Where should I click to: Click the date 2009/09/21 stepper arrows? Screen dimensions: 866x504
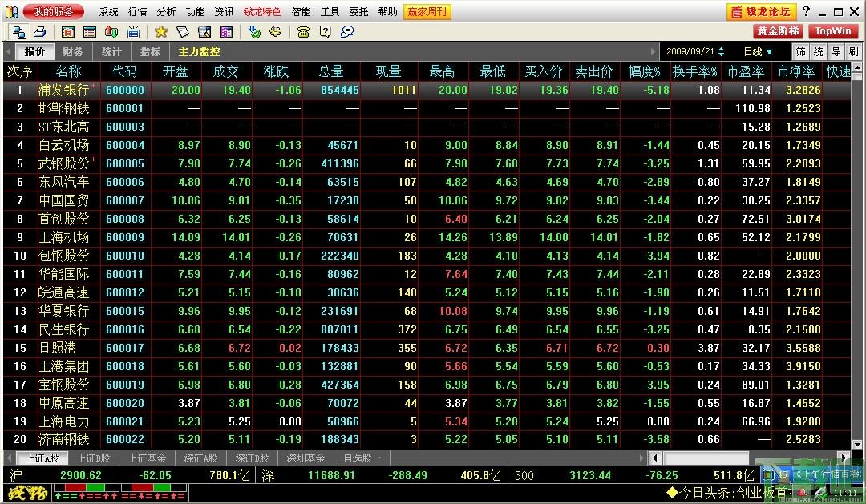click(721, 52)
